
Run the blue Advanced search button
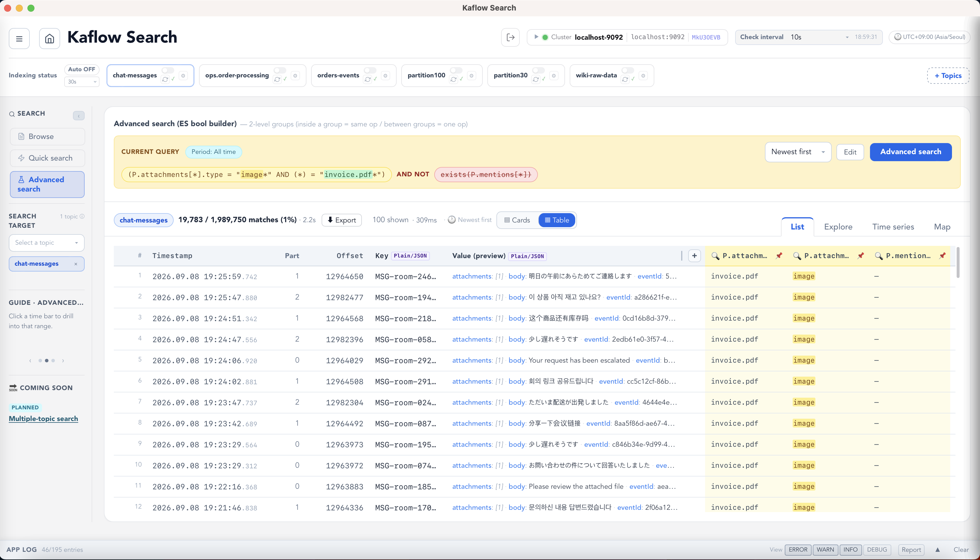pos(911,152)
